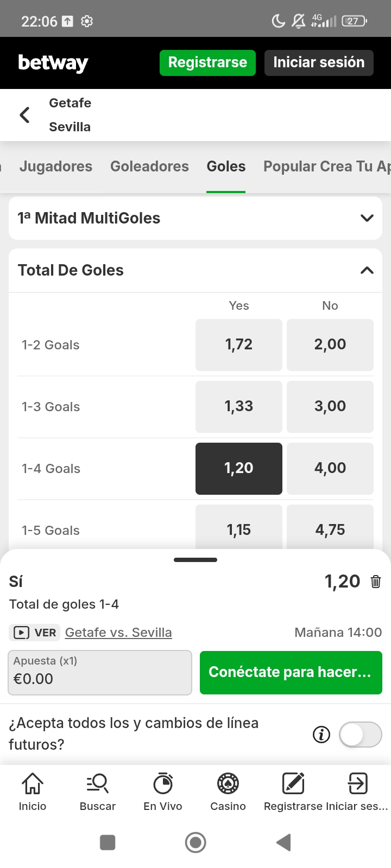This screenshot has height=868, width=391.
Task: Open Buscar search in the bottom bar
Action: click(98, 792)
